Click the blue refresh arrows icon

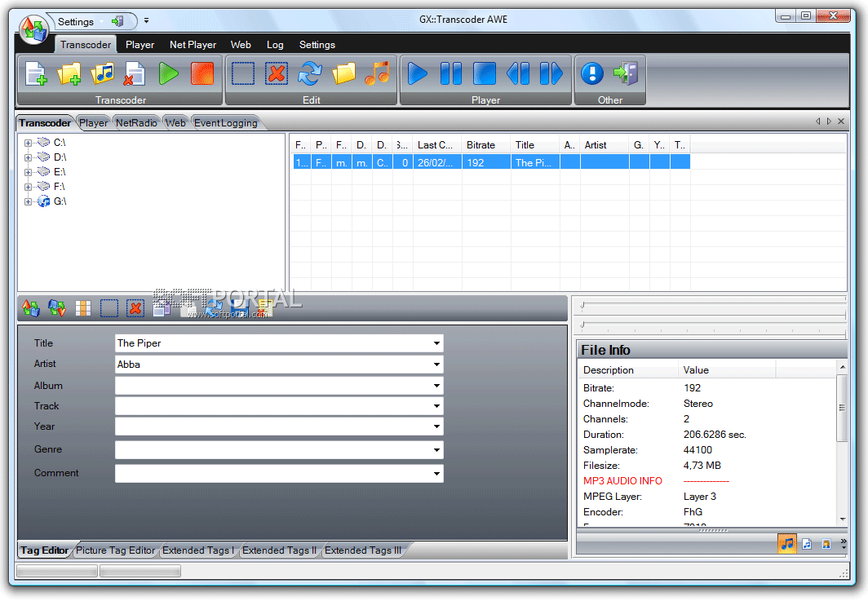tap(310, 73)
